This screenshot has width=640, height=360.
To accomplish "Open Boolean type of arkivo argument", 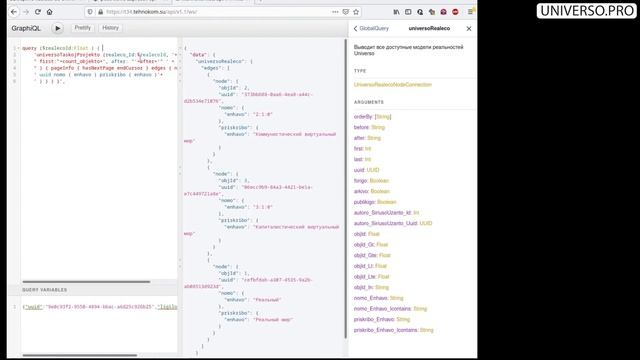I will tap(380, 191).
